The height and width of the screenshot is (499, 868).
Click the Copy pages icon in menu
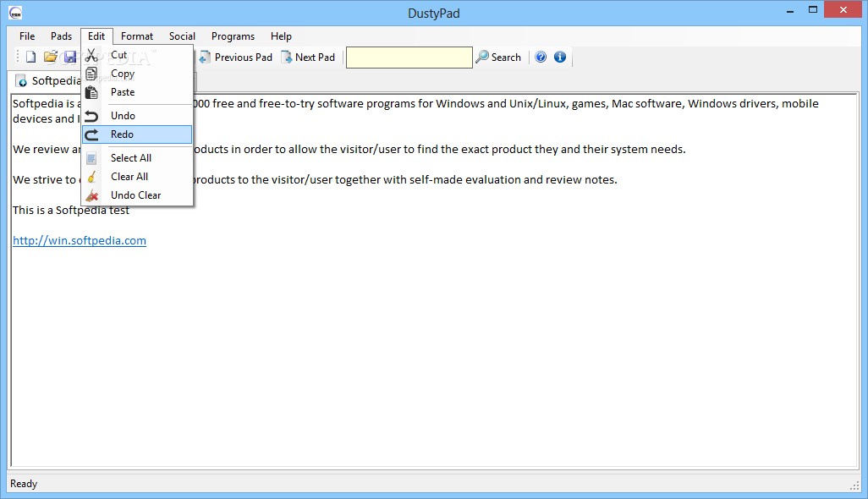coord(92,74)
